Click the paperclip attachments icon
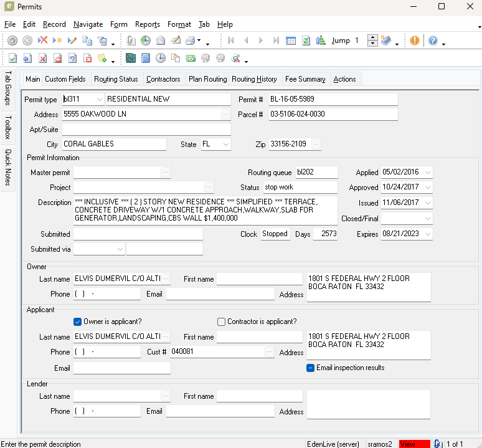Image resolution: width=482 pixels, height=448 pixels. (131, 41)
